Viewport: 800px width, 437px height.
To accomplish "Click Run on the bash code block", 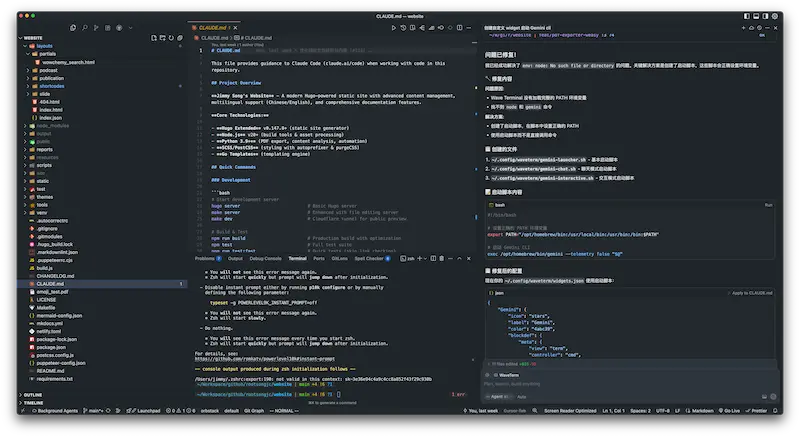I will tap(768, 205).
